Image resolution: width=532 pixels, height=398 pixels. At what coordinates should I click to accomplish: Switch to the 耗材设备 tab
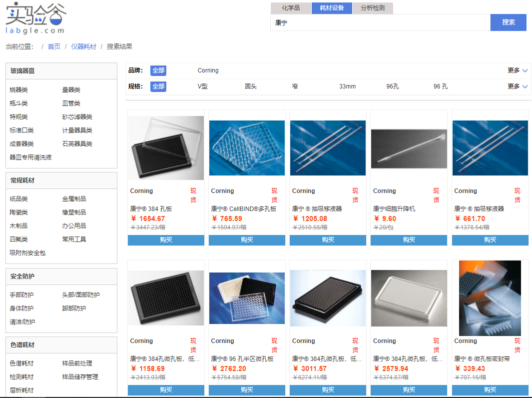point(332,8)
